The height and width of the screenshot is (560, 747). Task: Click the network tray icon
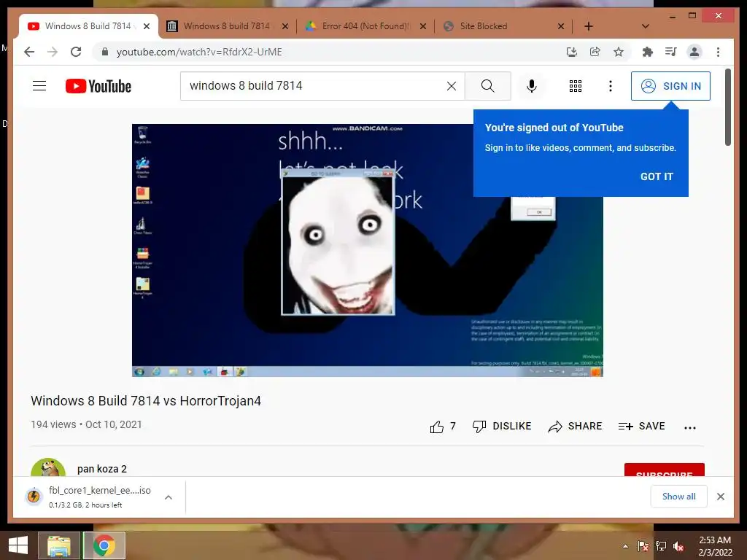pos(661,546)
